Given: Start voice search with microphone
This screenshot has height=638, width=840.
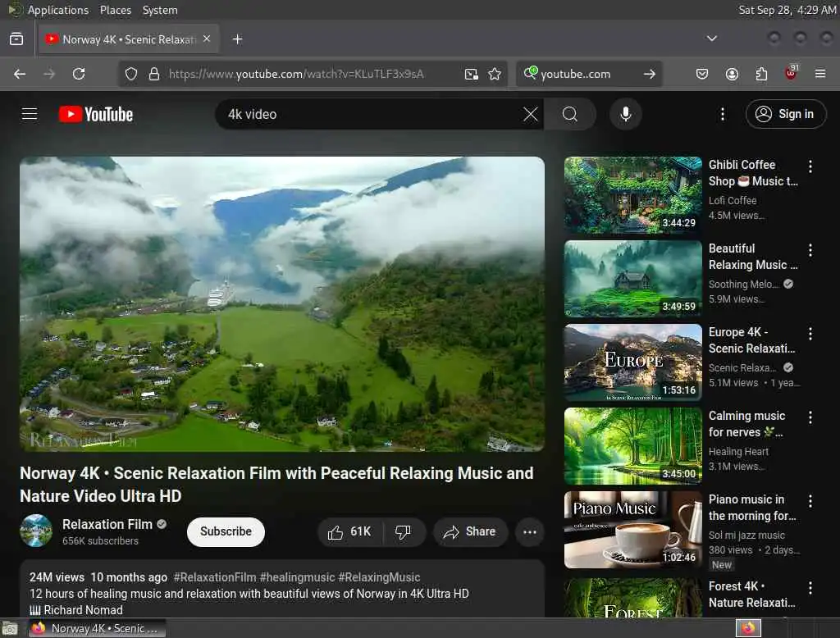Looking at the screenshot, I should (x=626, y=114).
